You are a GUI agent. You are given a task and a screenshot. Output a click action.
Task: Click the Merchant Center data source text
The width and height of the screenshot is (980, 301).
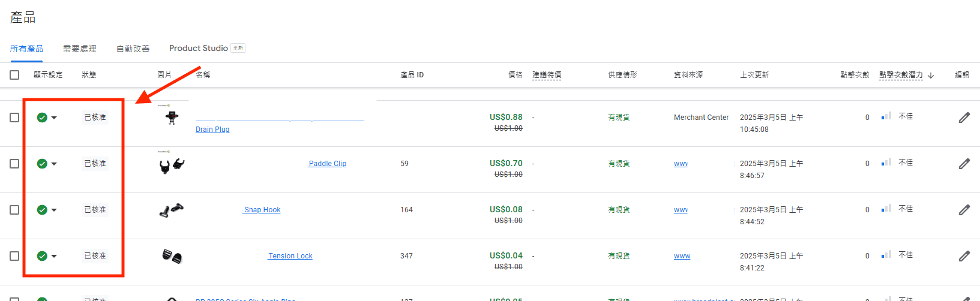701,118
